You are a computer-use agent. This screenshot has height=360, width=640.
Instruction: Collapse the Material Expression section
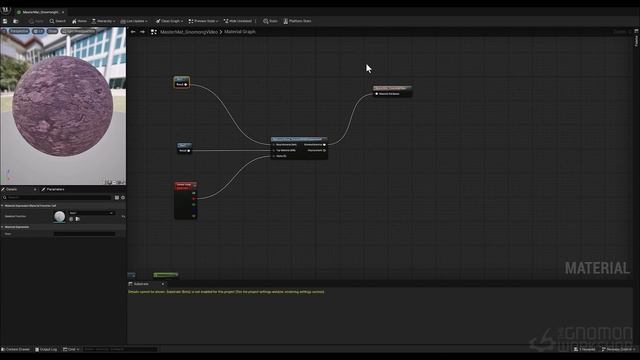[2, 227]
